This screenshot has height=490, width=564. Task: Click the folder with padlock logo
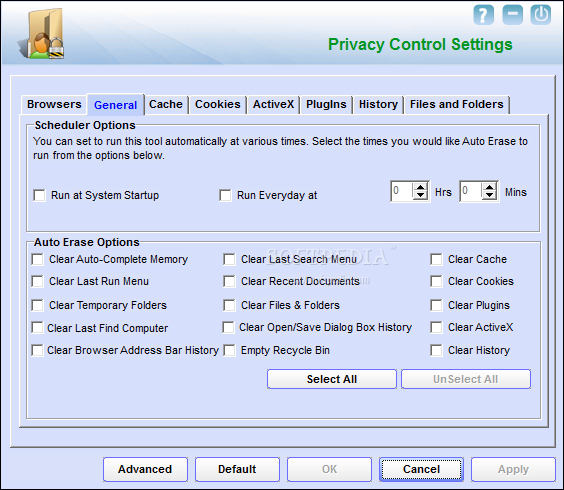click(x=42, y=35)
